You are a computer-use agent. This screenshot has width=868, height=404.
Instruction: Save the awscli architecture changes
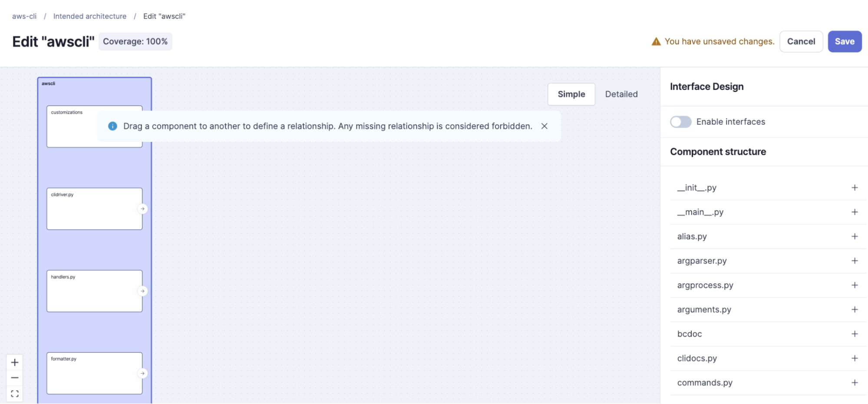point(845,42)
